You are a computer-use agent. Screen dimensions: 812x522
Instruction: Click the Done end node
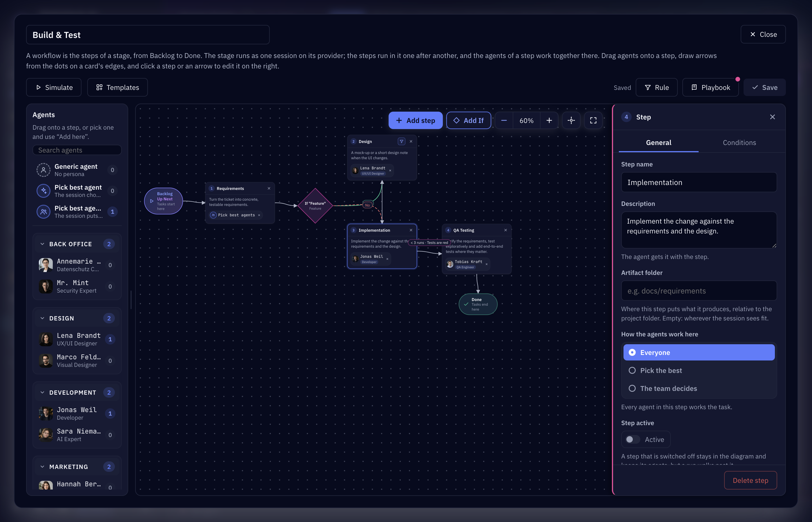tap(478, 304)
